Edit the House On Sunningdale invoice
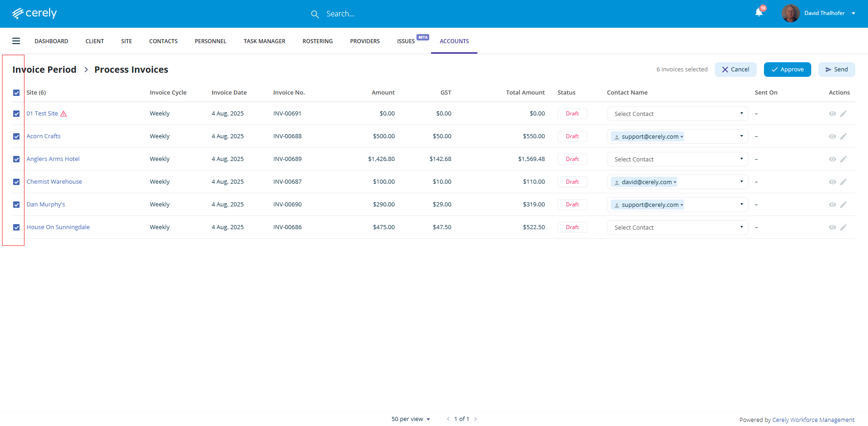Image resolution: width=868 pixels, height=426 pixels. point(843,227)
